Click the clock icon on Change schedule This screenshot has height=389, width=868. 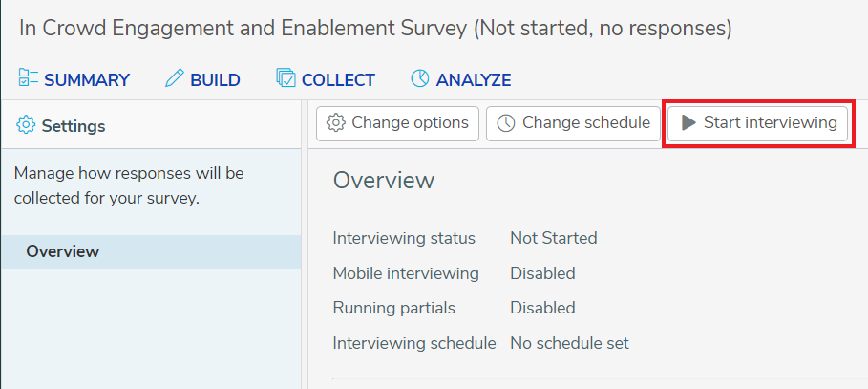505,122
